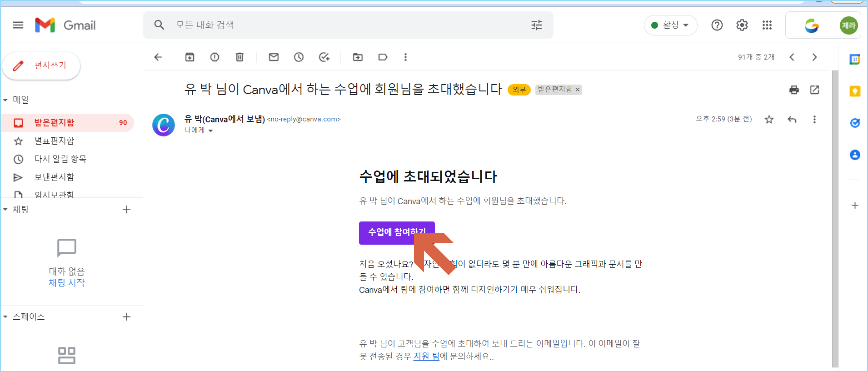Open the 활성 status dropdown
This screenshot has width=868, height=372.
tap(670, 25)
